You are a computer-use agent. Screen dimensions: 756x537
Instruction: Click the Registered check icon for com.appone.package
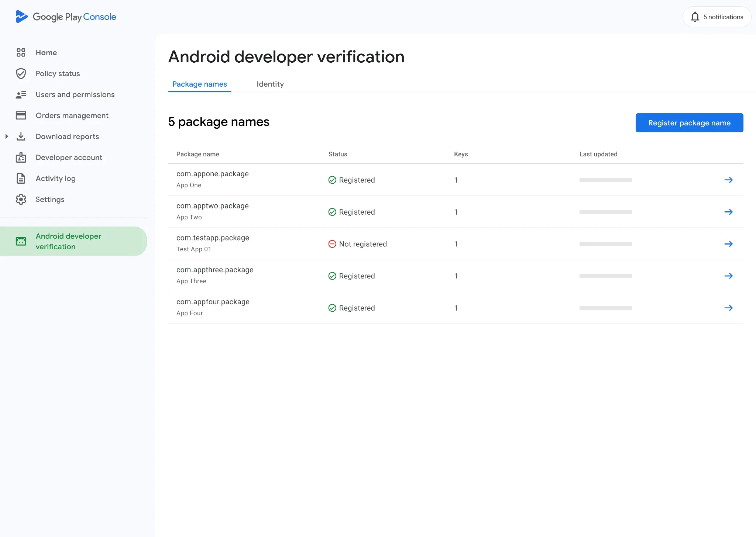(332, 180)
